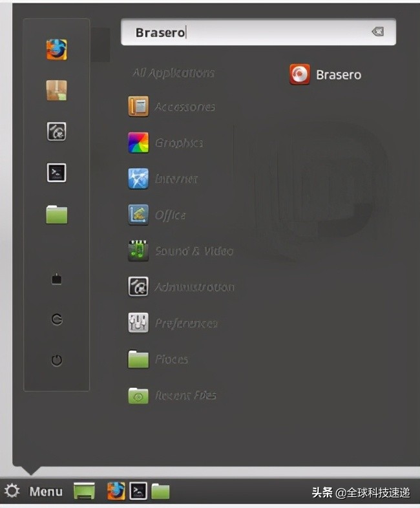Click the Preferences sliders icon
Screen dimensions: 420x508
coord(138,323)
